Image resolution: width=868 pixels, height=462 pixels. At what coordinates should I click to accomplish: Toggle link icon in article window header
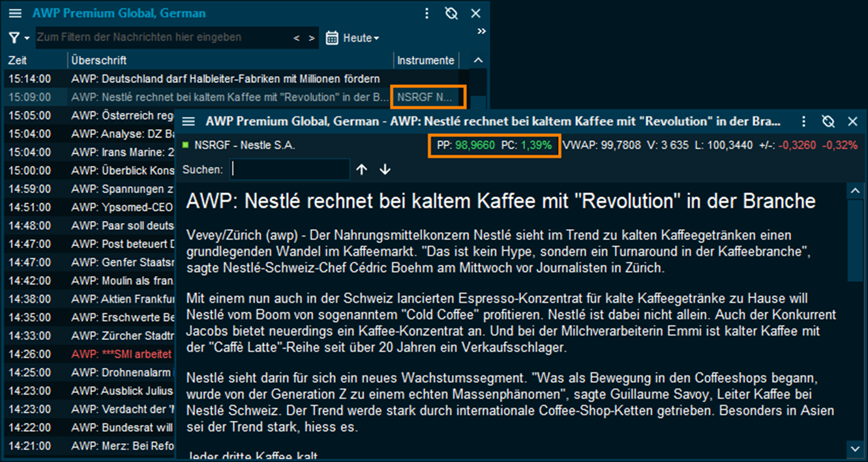click(828, 121)
